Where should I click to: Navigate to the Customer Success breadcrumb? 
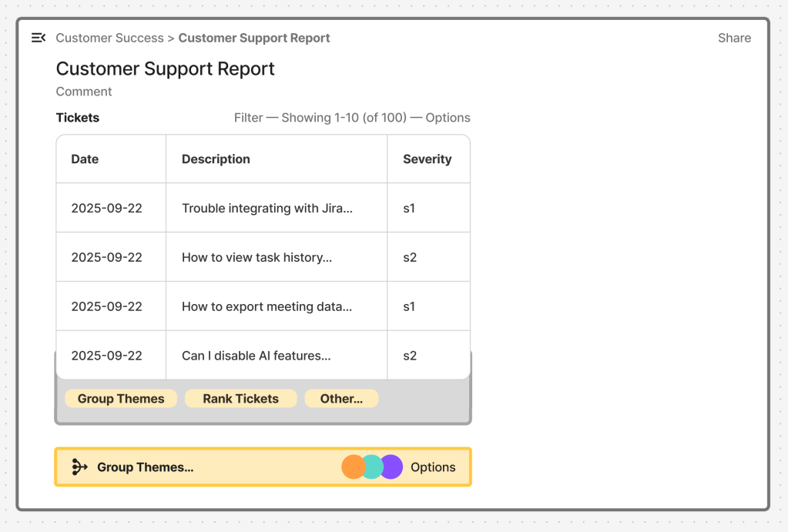[109, 37]
